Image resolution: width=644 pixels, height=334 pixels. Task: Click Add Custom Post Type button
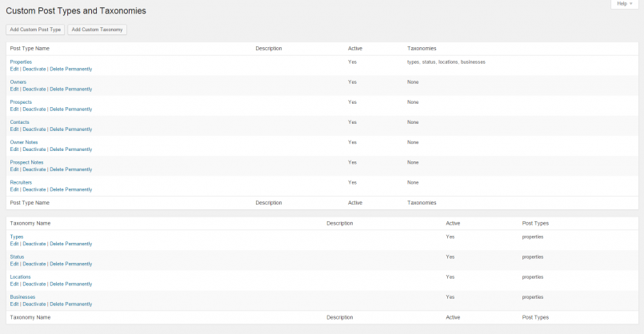(35, 30)
